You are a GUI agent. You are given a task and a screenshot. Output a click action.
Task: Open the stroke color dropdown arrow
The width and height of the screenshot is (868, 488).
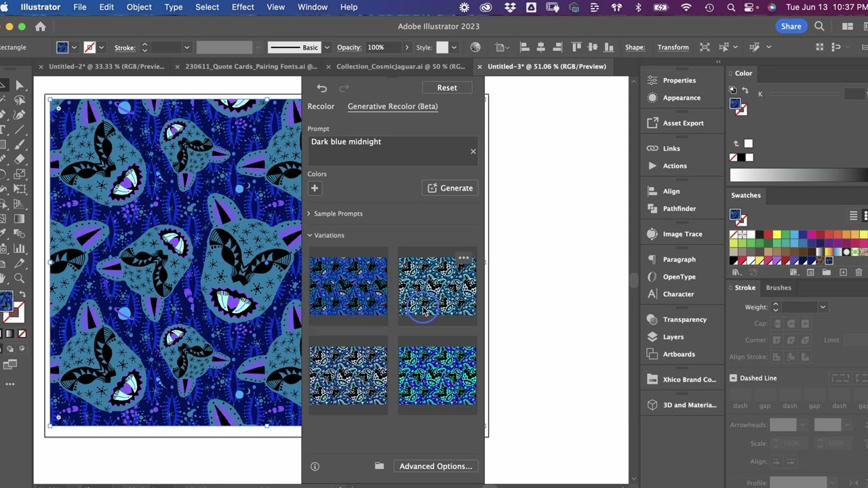coord(101,47)
